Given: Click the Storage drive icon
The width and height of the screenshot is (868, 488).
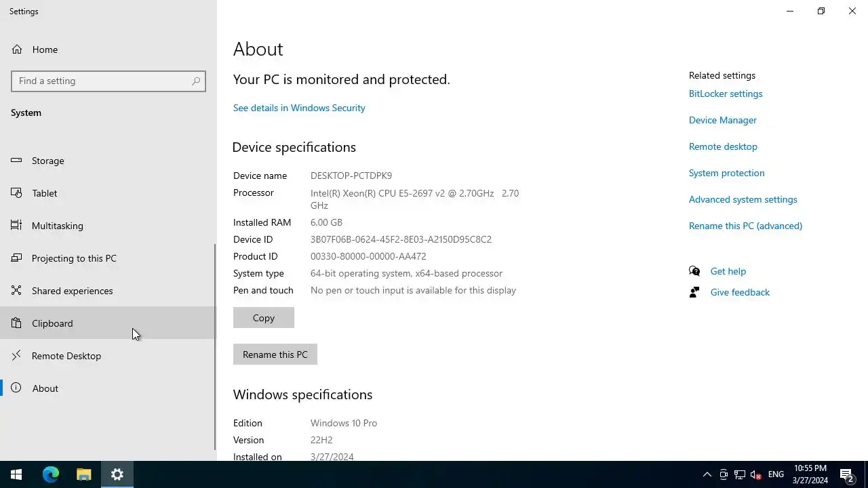Looking at the screenshot, I should (x=16, y=161).
